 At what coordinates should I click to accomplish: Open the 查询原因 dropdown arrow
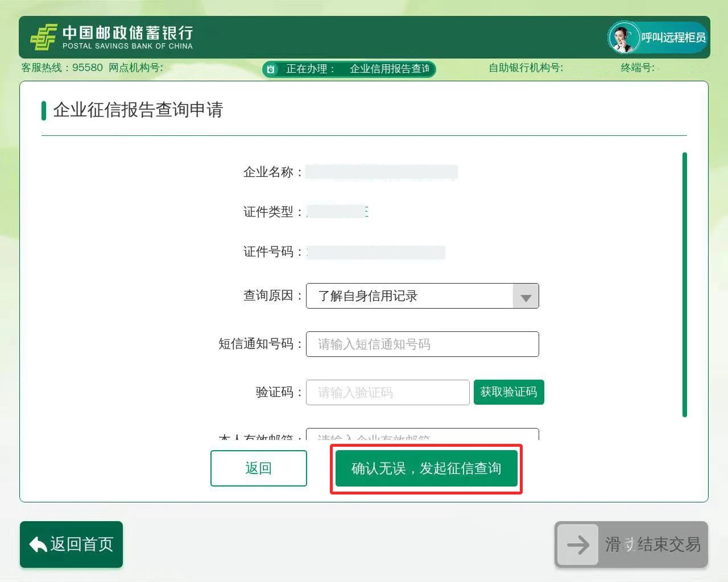pos(526,296)
